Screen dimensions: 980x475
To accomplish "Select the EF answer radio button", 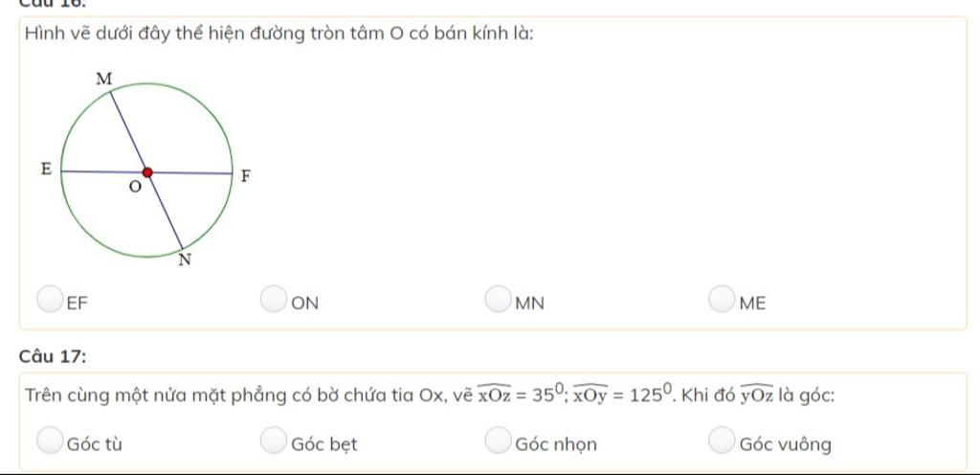I will 51,301.
